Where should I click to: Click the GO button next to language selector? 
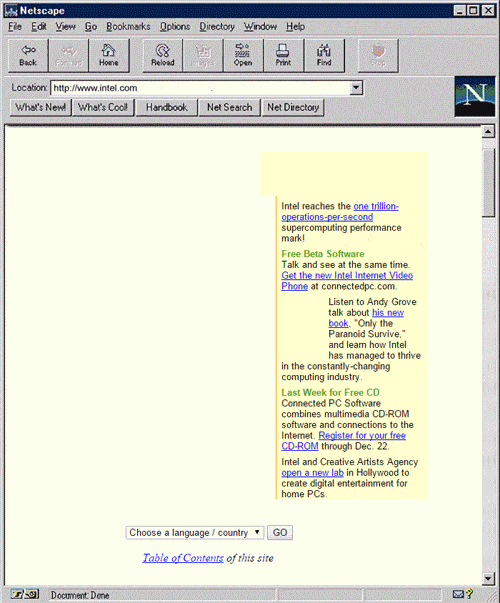tap(280, 533)
